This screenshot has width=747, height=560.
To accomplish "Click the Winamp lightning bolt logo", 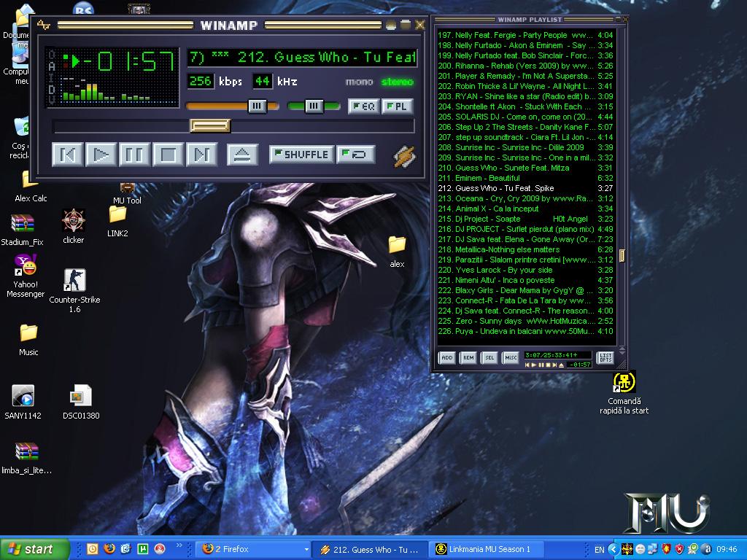I will [404, 156].
